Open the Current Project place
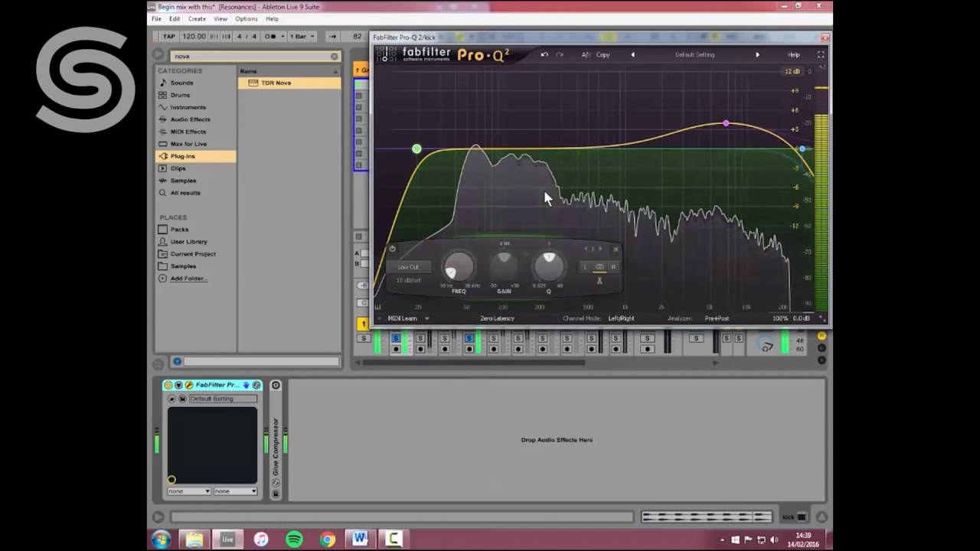Screen dimensions: 980x551 click(193, 254)
